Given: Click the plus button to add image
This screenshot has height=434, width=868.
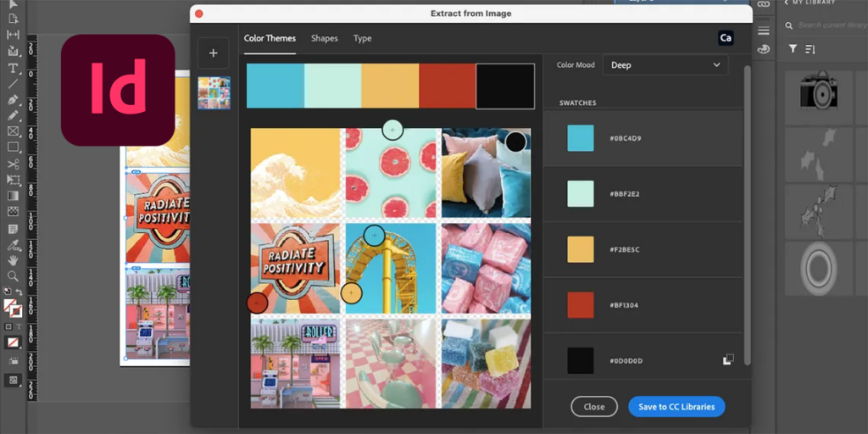Looking at the screenshot, I should pos(213,53).
